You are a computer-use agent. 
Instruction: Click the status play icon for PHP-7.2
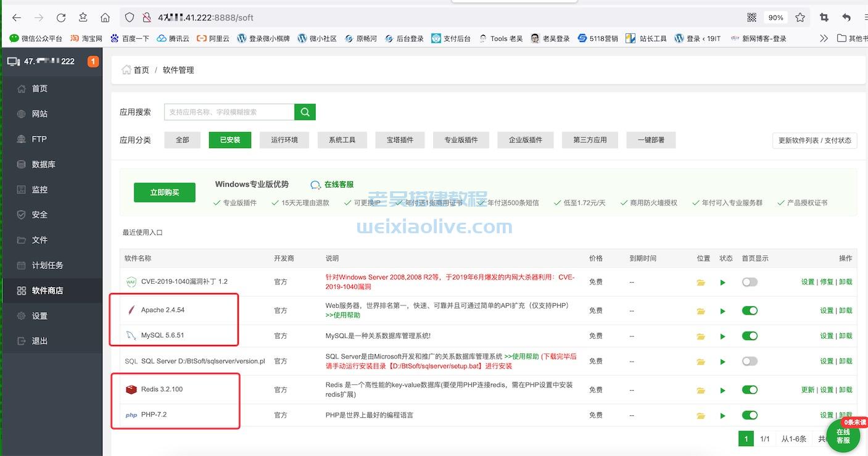(x=723, y=415)
